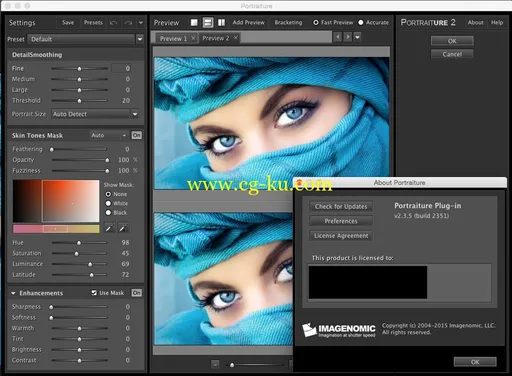Close the Preview 2 tab
Image resolution: width=512 pixels, height=376 pixels.
tap(236, 38)
